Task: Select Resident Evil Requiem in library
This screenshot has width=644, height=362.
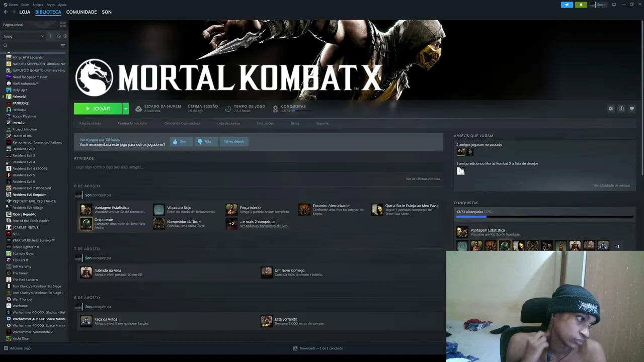Action: tap(29, 195)
